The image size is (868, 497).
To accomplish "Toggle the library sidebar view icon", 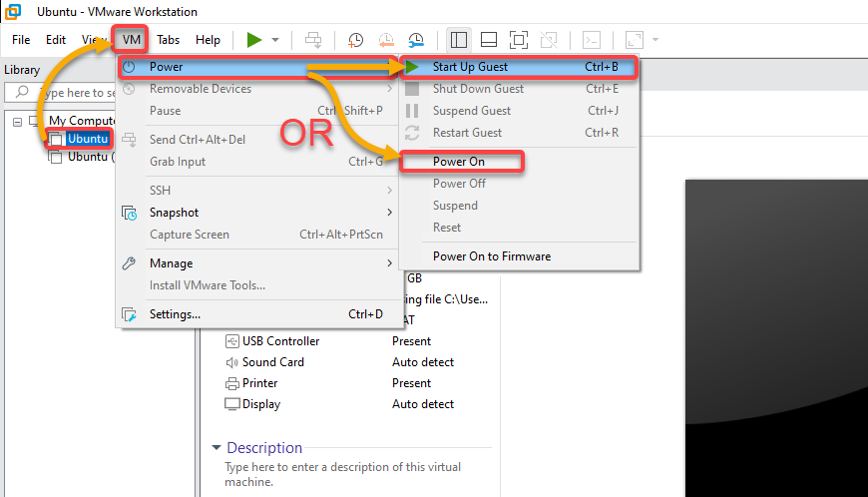I will [458, 40].
